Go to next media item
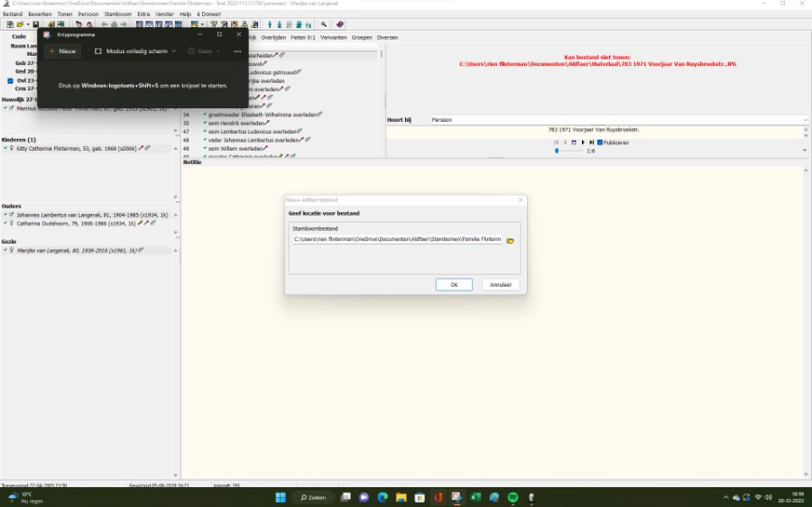 tap(583, 143)
